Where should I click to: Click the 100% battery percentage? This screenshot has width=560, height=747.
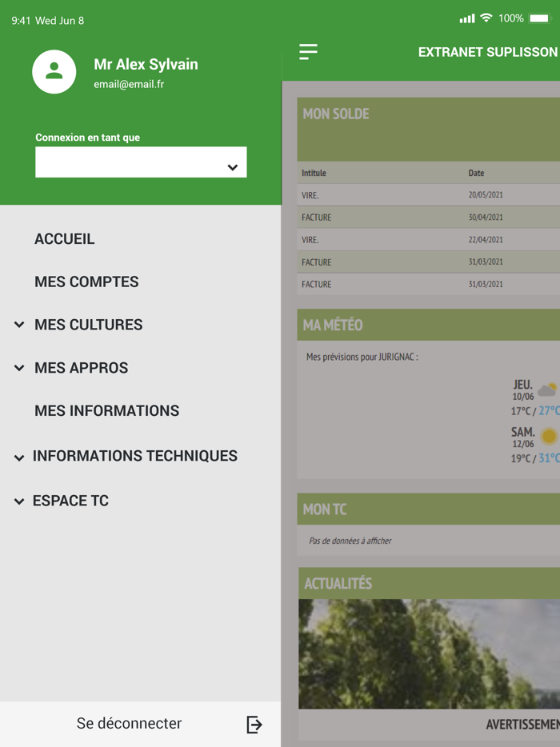click(511, 18)
